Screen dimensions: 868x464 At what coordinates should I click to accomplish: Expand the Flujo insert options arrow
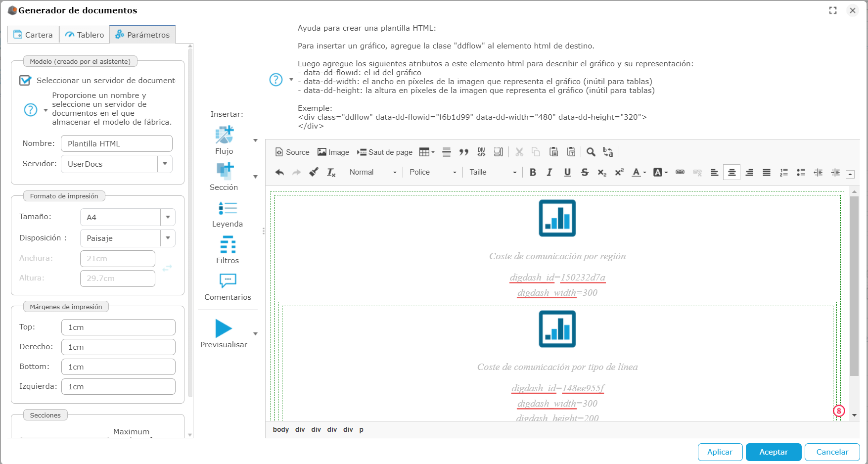tap(256, 140)
